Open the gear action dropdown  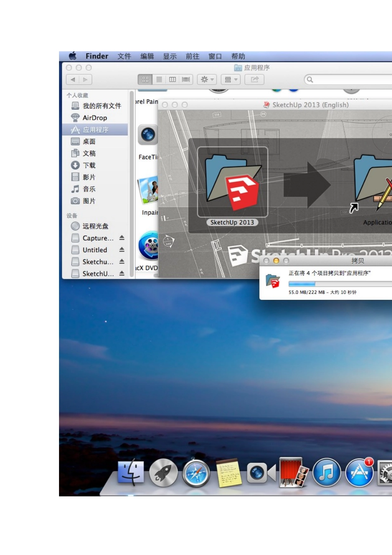(207, 80)
